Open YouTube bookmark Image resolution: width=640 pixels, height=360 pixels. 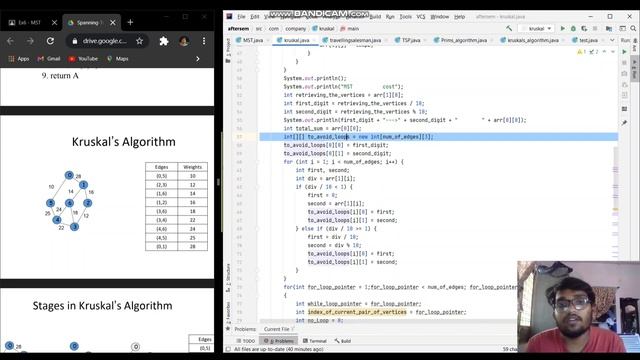click(x=83, y=59)
